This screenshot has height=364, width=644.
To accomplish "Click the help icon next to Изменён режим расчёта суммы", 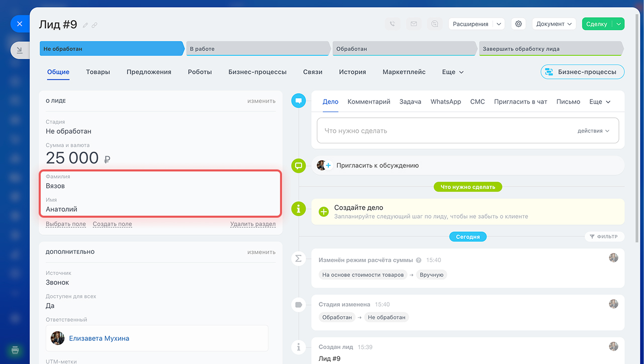I will click(x=418, y=260).
